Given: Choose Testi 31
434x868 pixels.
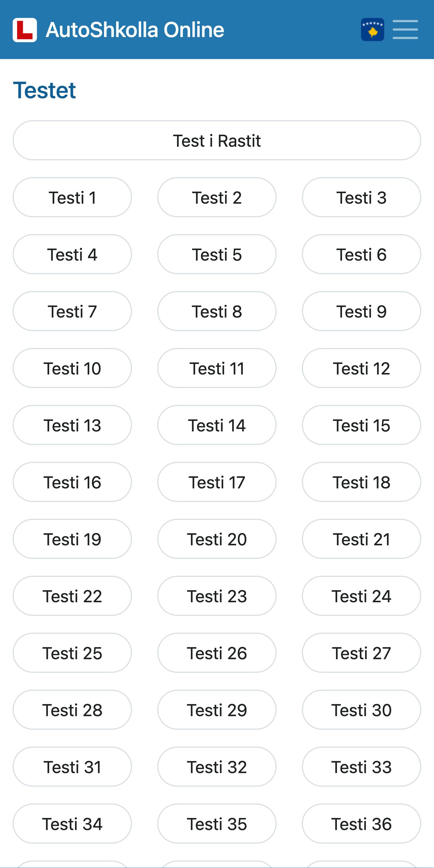Looking at the screenshot, I should click(x=72, y=767).
